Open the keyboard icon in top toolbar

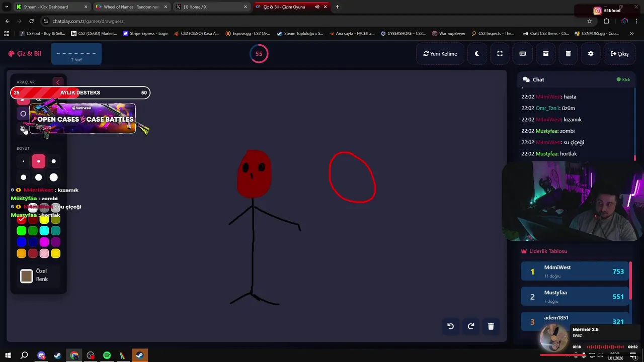click(522, 54)
